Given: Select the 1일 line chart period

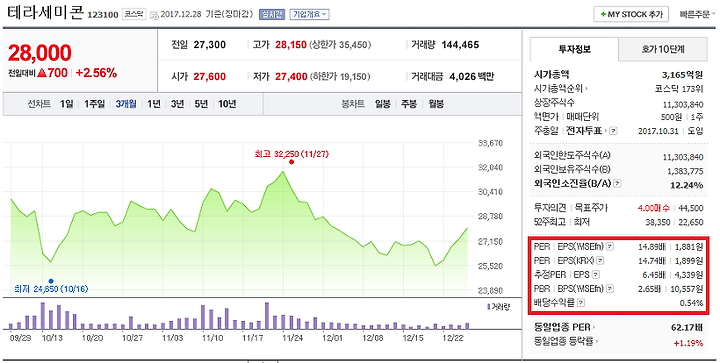Looking at the screenshot, I should tap(66, 104).
